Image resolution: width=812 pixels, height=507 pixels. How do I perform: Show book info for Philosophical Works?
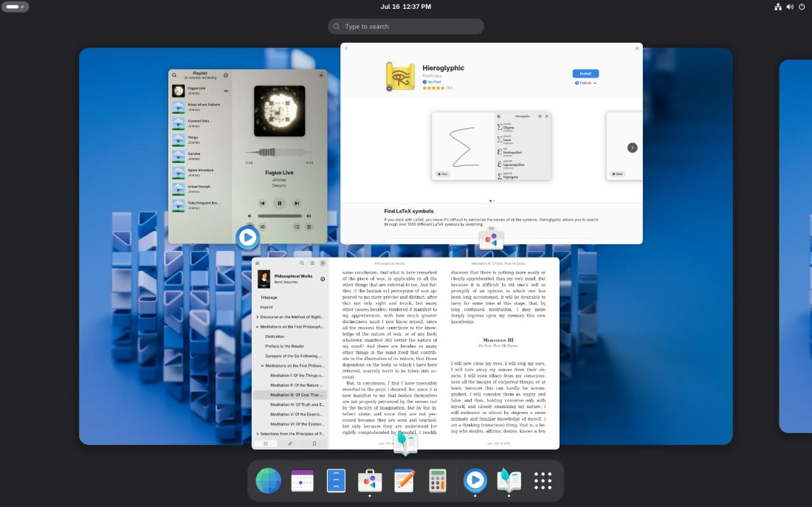(x=323, y=279)
